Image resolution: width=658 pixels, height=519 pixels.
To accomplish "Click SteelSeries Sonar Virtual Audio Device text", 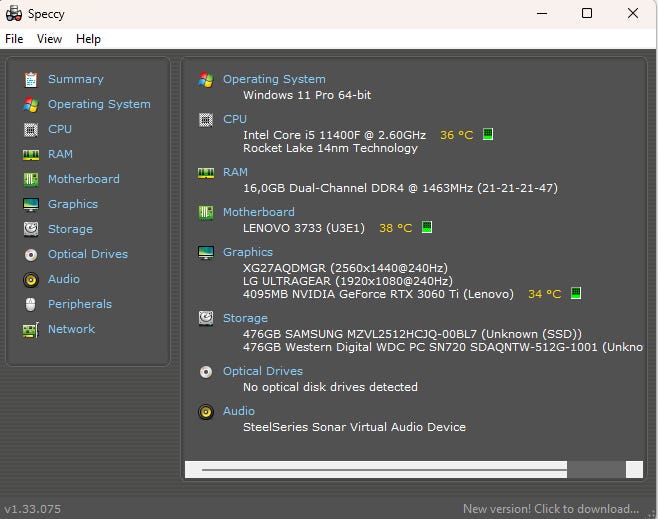I will click(x=354, y=427).
